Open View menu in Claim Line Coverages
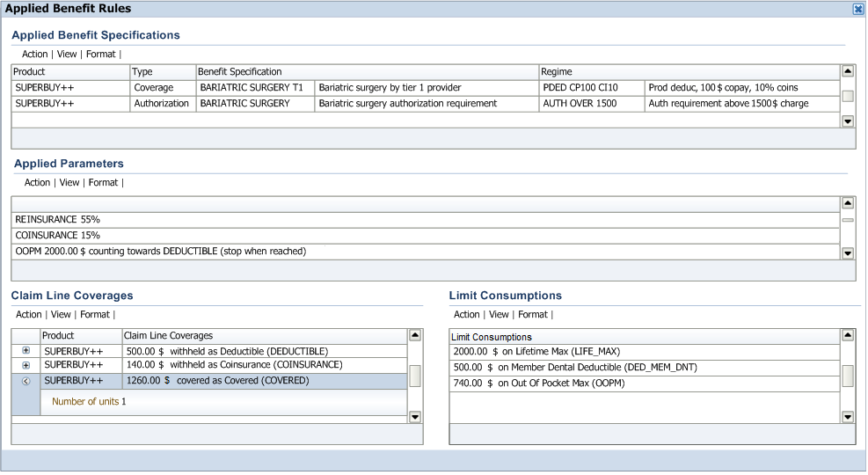The image size is (868, 475). 61,314
